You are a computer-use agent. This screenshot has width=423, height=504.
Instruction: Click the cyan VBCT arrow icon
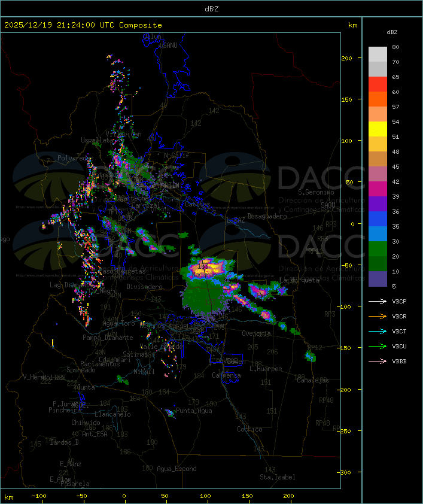point(378,331)
